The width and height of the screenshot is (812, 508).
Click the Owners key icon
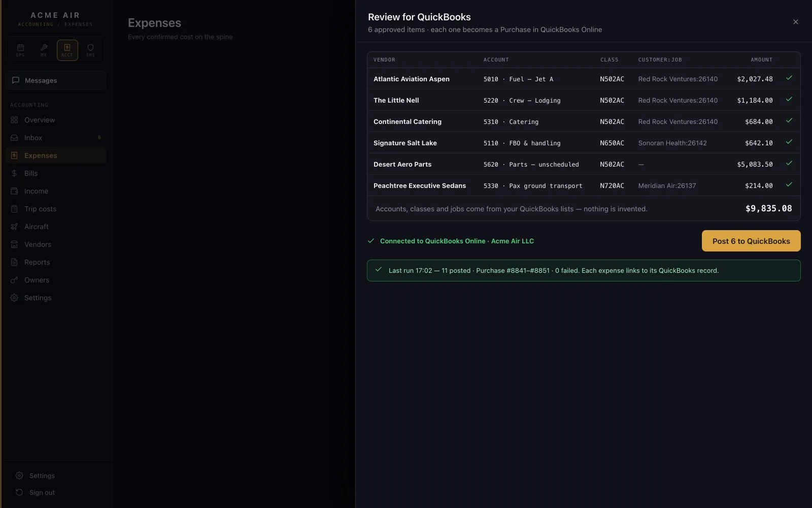[x=14, y=280]
